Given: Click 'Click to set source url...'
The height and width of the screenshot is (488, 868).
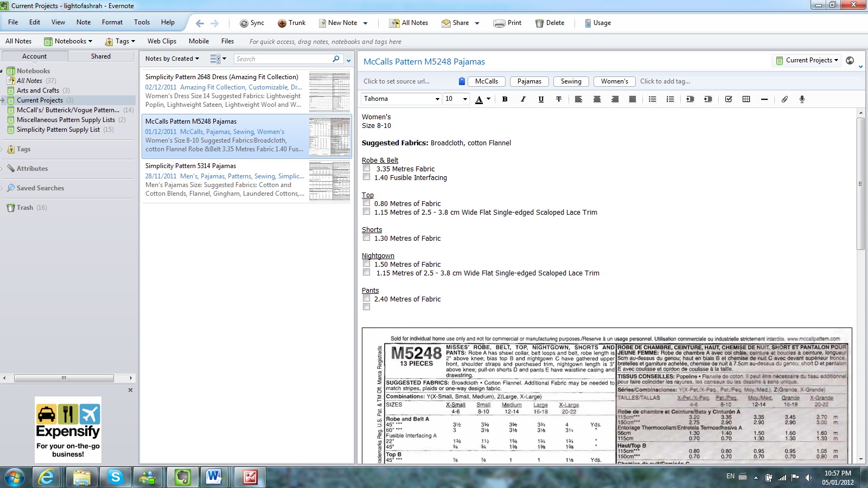Looking at the screenshot, I should [x=397, y=81].
